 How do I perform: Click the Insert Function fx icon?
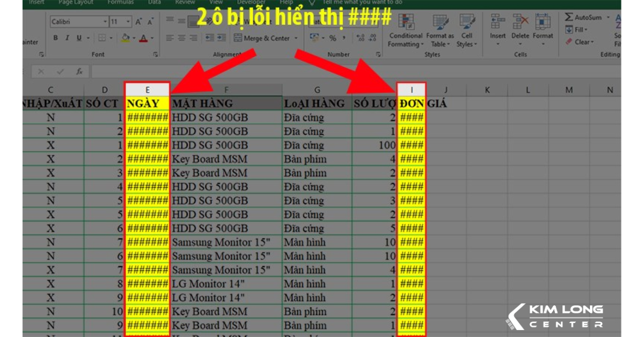pyautogui.click(x=79, y=71)
